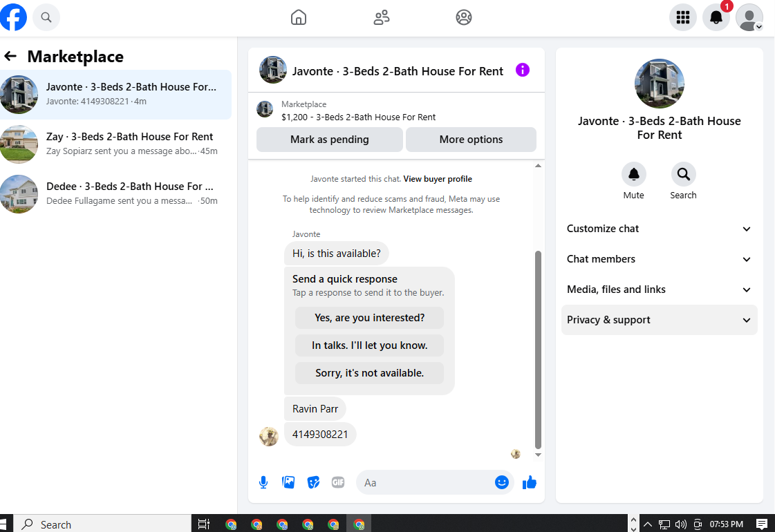Open the Facebook logo home link

(x=13, y=17)
